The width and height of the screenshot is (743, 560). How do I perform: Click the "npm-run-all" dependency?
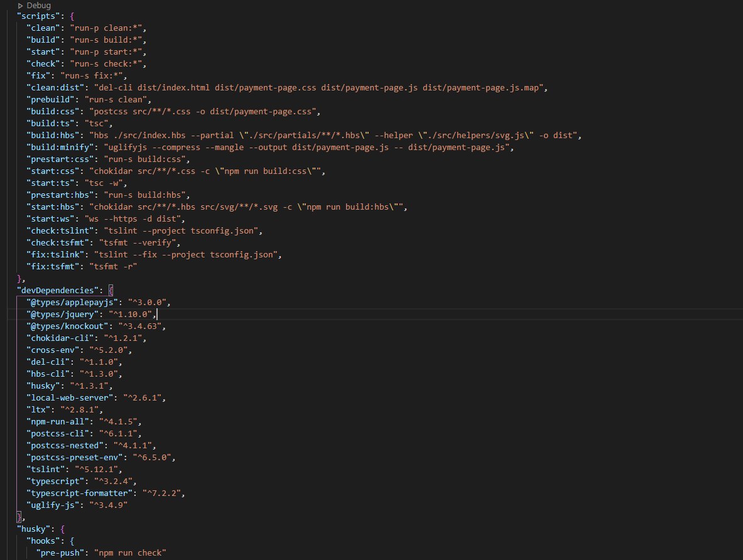click(57, 421)
